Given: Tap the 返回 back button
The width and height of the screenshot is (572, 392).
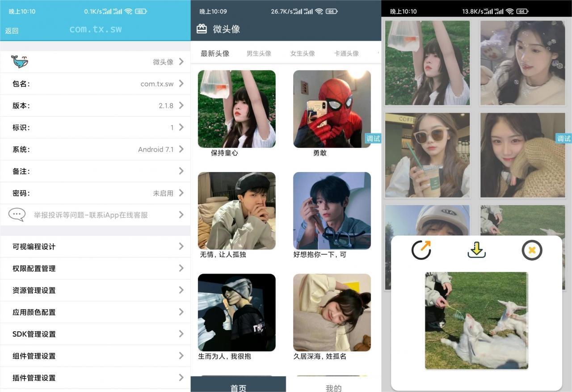Looking at the screenshot, I should point(12,31).
